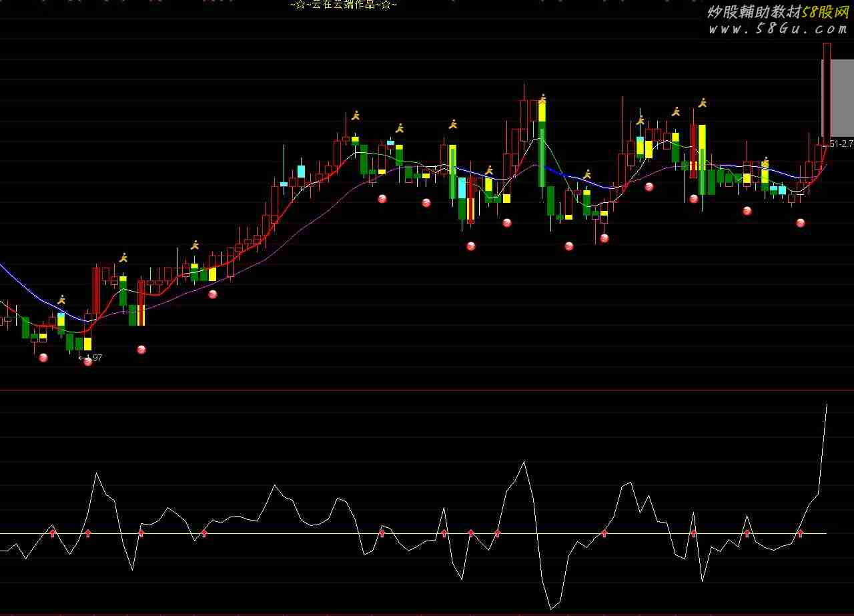Click the leftmost red ball buy marker
Viewport: 854px width, 616px height.
click(43, 358)
